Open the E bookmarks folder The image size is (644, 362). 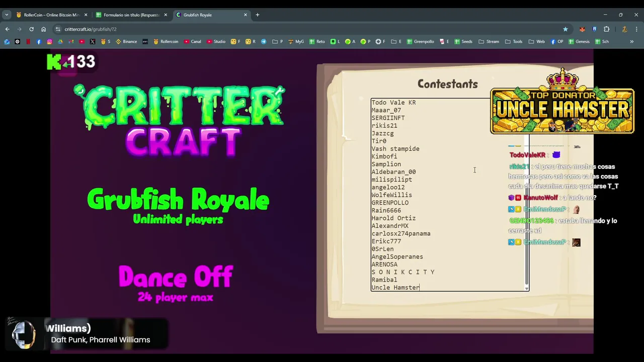396,41
